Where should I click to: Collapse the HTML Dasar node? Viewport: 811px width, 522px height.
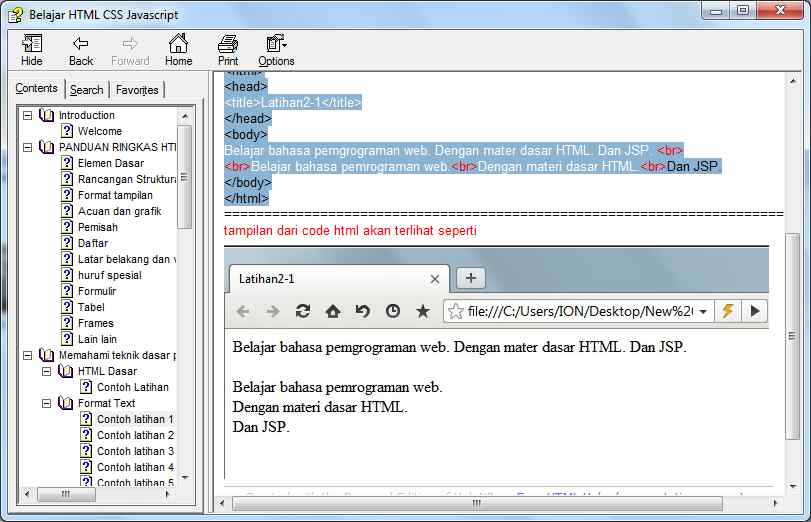tap(47, 371)
